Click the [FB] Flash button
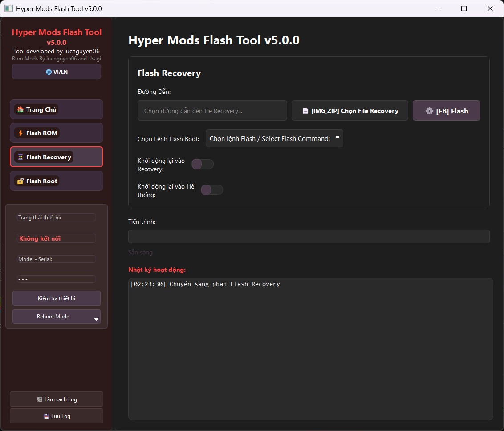 pyautogui.click(x=446, y=110)
